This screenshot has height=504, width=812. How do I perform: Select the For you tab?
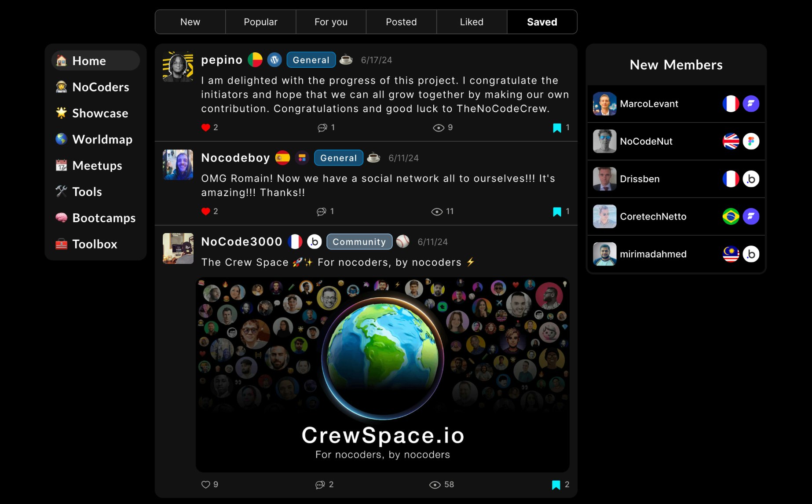(x=331, y=22)
